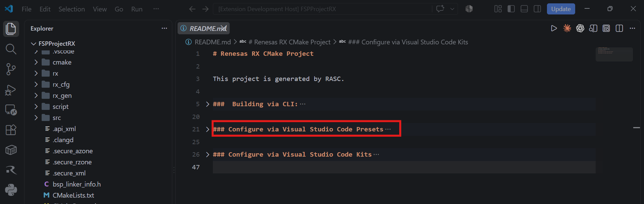Expand the rx_gen folder

tap(36, 95)
